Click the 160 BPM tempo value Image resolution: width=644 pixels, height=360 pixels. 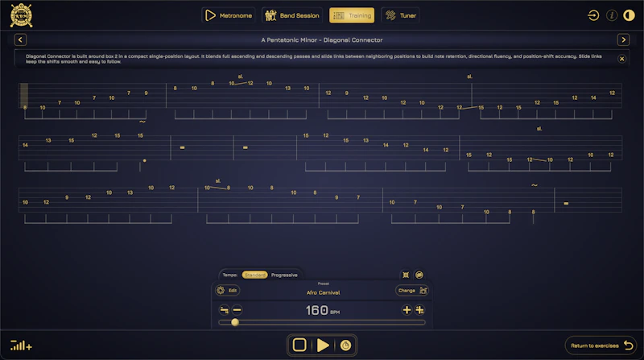[x=323, y=310]
